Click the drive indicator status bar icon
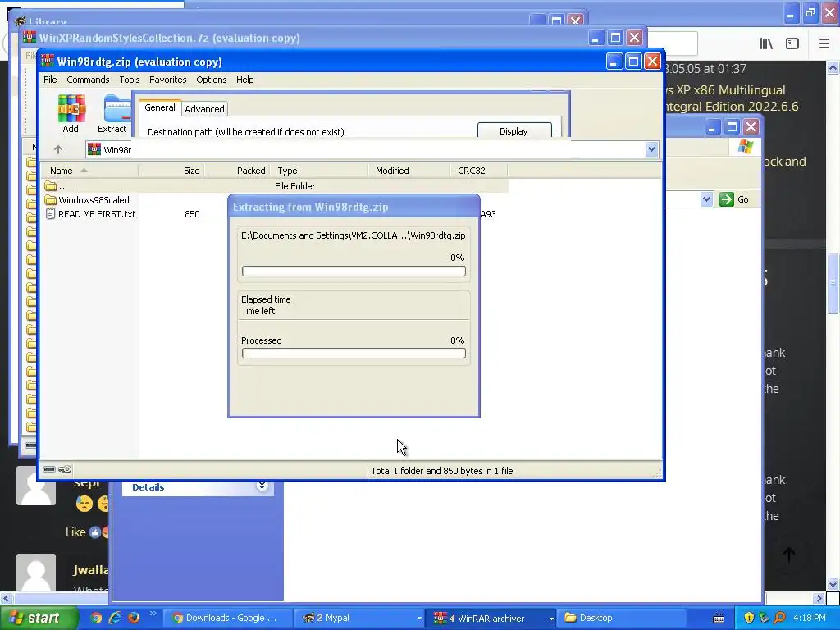Viewport: 840px width, 630px height. click(48, 469)
